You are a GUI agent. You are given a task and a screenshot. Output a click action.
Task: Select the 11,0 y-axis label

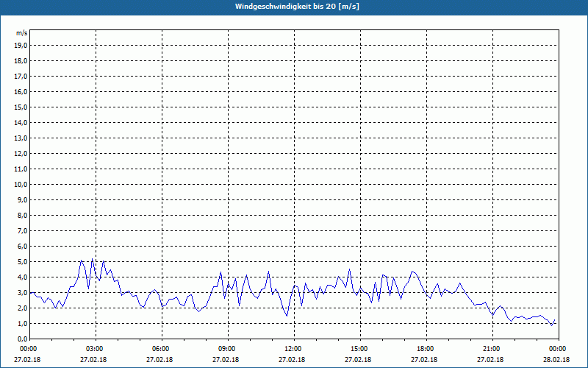point(21,169)
